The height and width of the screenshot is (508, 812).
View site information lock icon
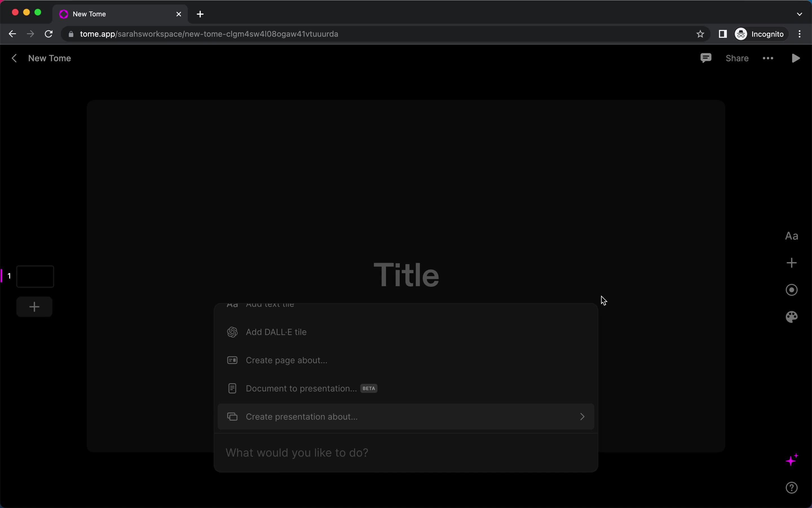point(71,34)
